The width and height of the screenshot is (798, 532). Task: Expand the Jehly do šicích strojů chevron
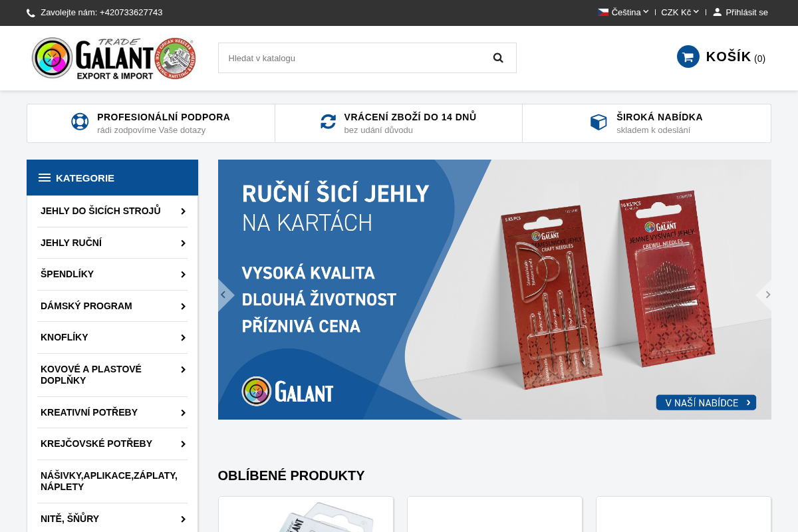coord(183,211)
